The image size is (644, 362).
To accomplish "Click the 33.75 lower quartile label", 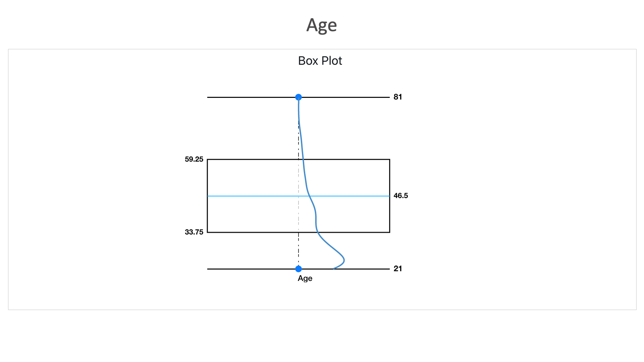I will 194,232.
